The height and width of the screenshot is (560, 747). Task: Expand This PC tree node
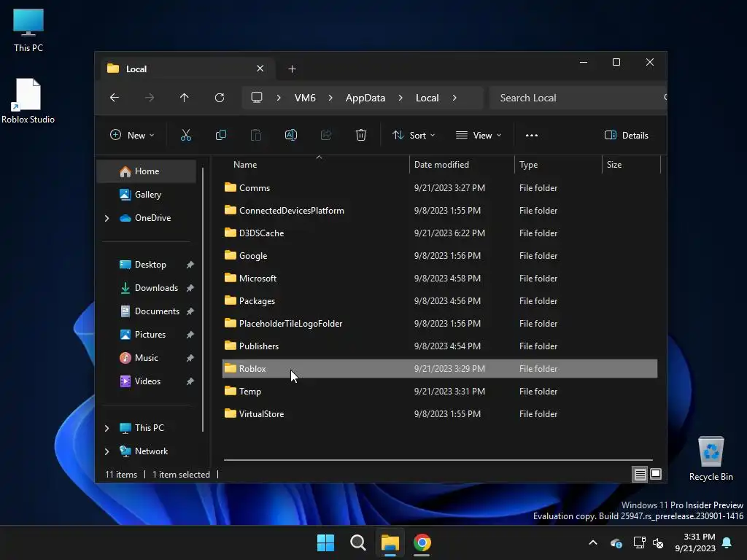tap(107, 428)
